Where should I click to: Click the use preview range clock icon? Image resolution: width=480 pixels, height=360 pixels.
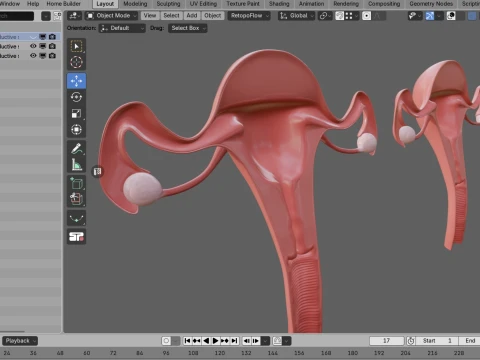(411, 341)
